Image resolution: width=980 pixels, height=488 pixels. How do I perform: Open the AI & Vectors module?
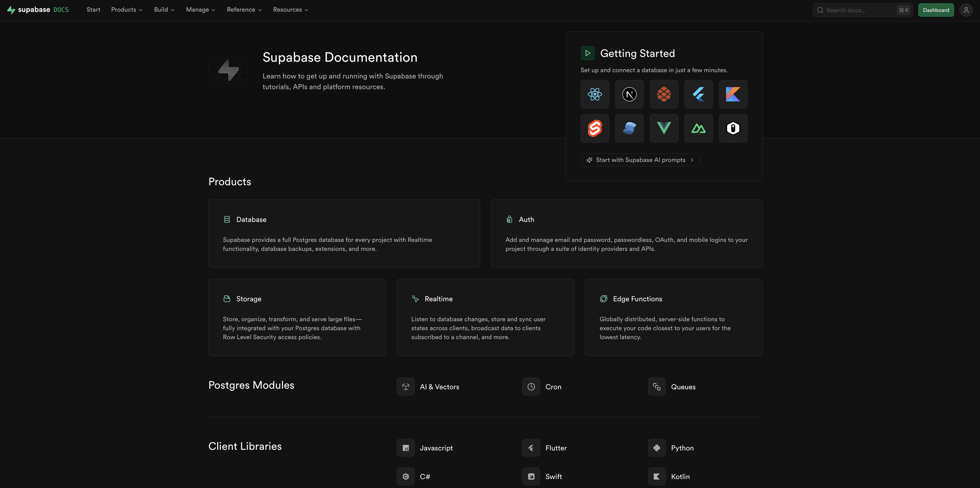(439, 387)
